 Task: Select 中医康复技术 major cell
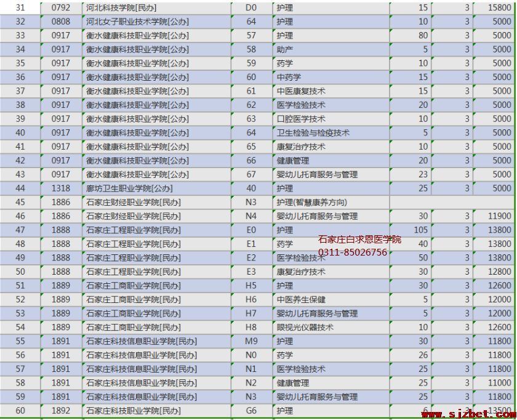tap(331, 91)
